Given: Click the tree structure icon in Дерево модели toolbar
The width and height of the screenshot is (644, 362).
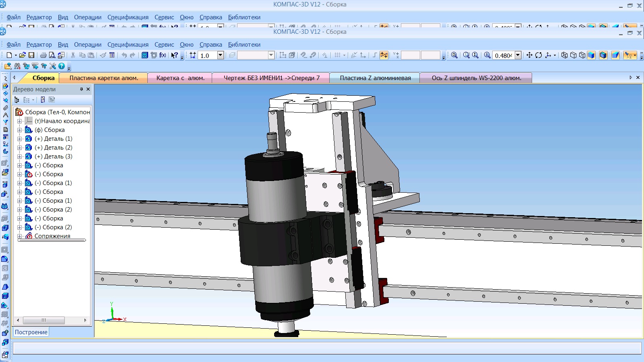Looking at the screenshot, I should click(17, 100).
